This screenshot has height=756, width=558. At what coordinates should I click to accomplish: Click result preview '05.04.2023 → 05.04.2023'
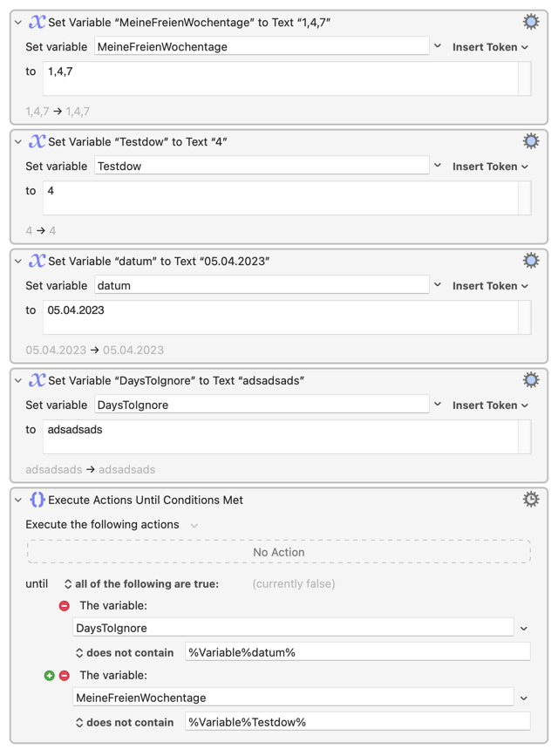pyautogui.click(x=94, y=350)
